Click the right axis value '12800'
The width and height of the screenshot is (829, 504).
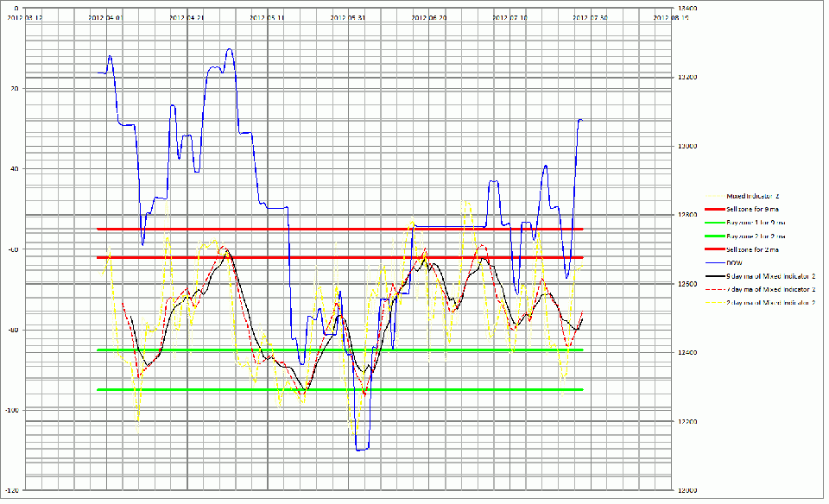click(x=687, y=215)
